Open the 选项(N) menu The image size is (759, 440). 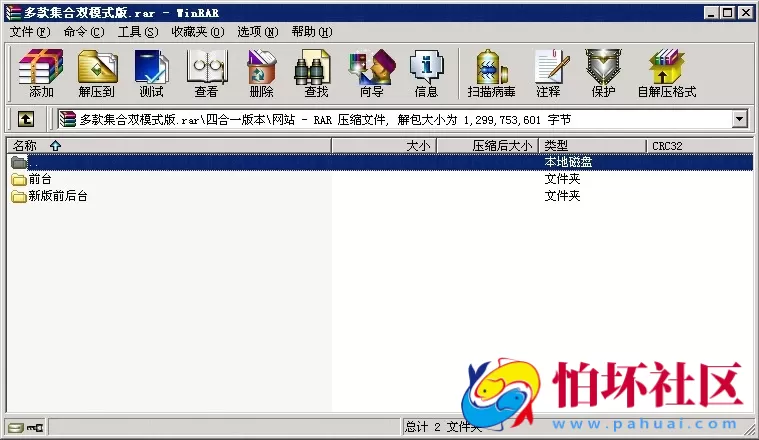click(258, 32)
